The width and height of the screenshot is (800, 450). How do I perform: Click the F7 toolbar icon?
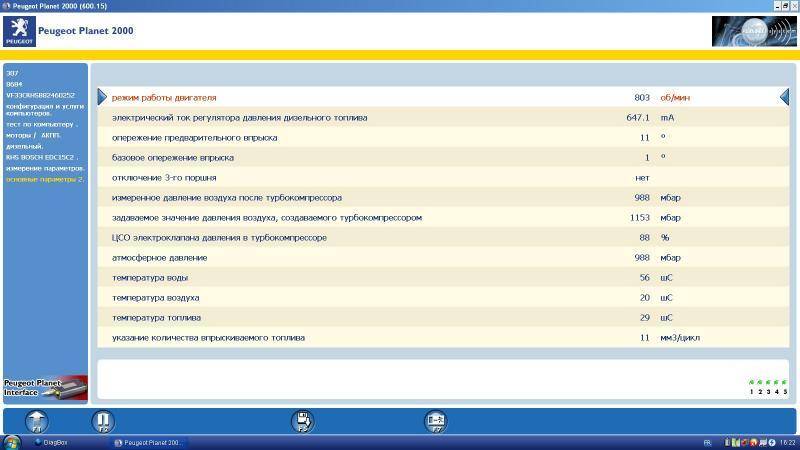point(435,421)
